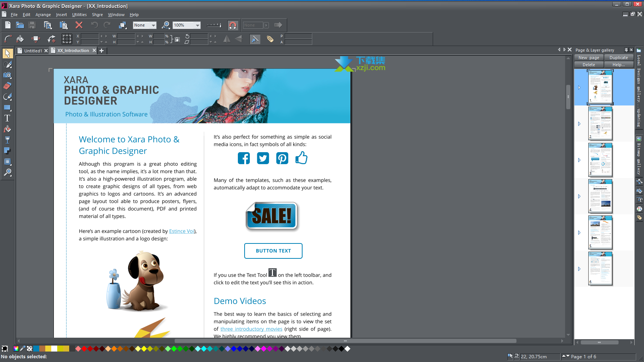Select the Fill bucket tool
This screenshot has width=644, height=362.
[x=7, y=129]
